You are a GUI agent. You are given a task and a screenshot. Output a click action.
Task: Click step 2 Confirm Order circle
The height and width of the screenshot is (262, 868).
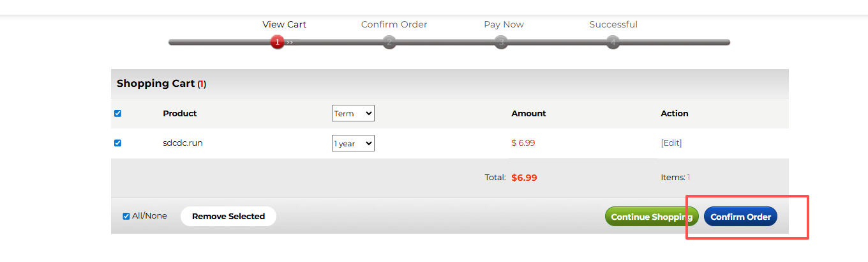(x=389, y=42)
